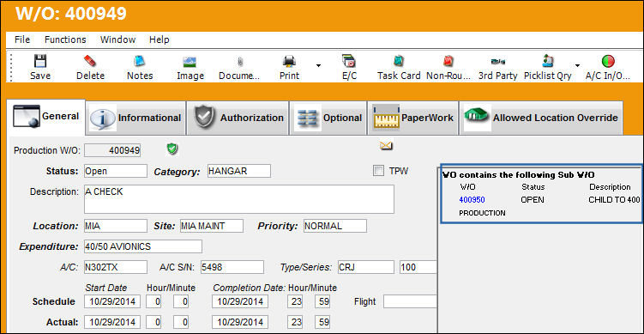This screenshot has height=334, width=644.
Task: Click the A/C In/Out toolbar icon
Action: click(608, 61)
